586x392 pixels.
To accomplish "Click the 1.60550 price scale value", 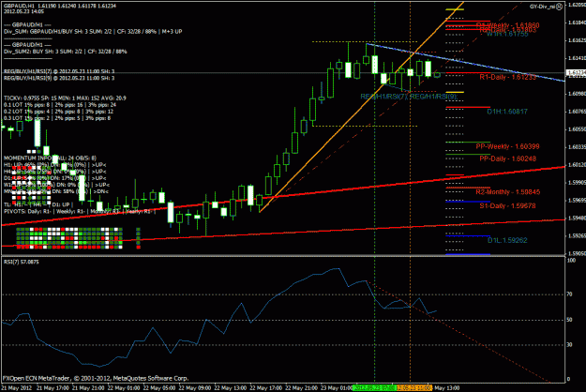I will (x=577, y=128).
